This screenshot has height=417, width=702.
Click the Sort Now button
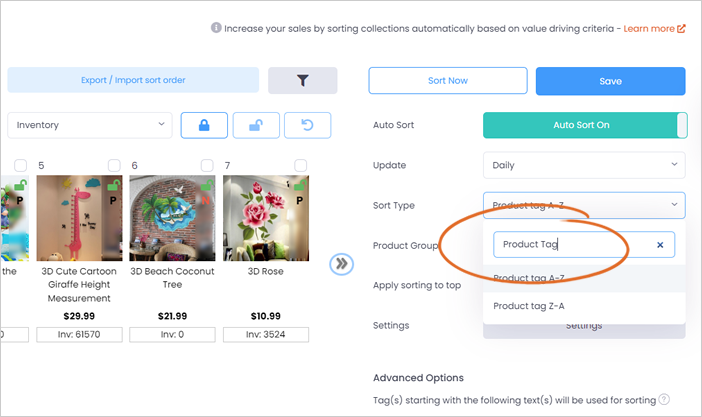pyautogui.click(x=448, y=81)
